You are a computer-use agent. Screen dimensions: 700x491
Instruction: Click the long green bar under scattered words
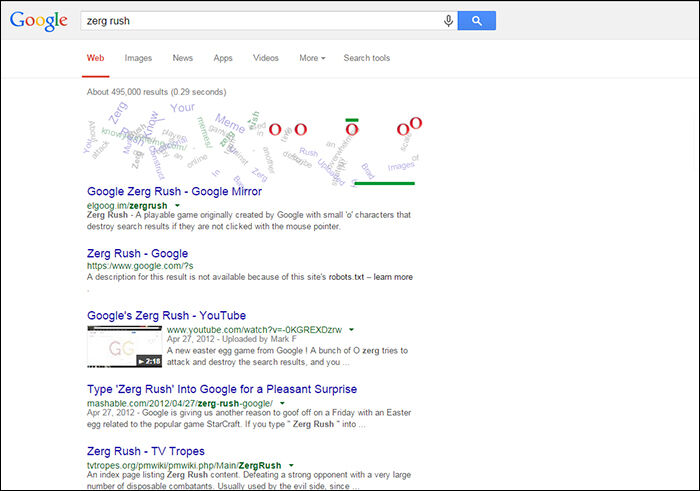[384, 183]
